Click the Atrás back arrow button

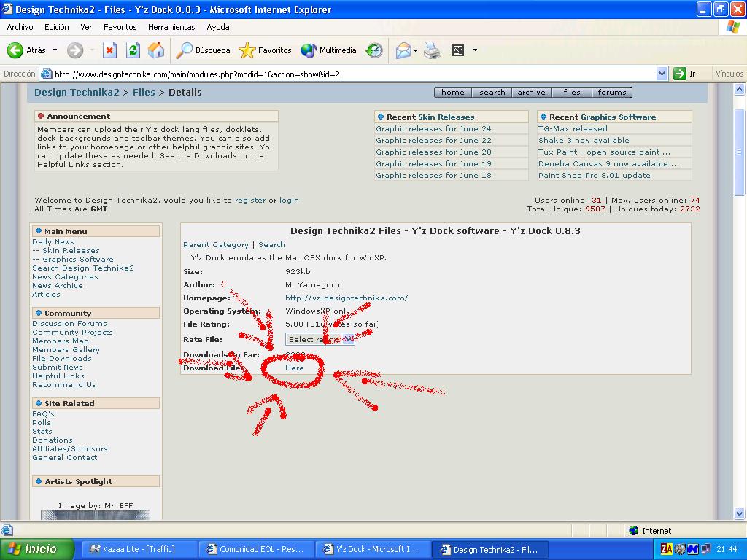(x=26, y=50)
